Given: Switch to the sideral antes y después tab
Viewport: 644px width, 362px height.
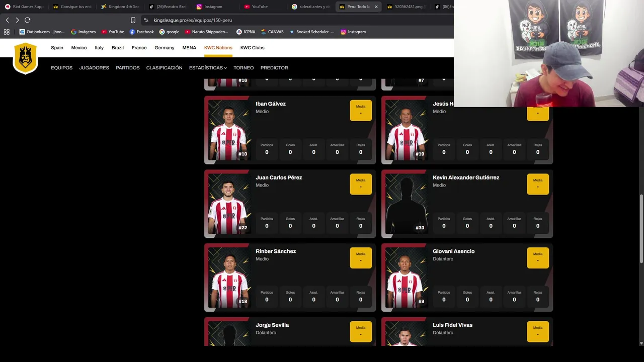Looking at the screenshot, I should coord(312,7).
